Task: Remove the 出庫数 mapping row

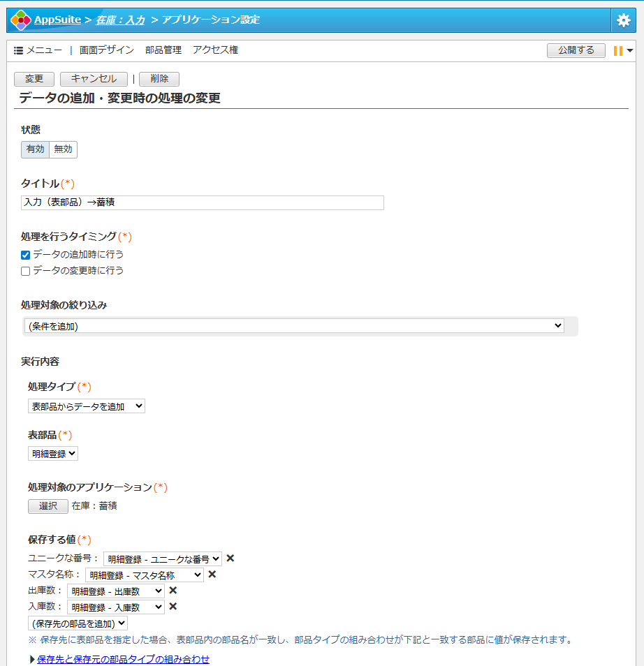Action: tap(173, 591)
